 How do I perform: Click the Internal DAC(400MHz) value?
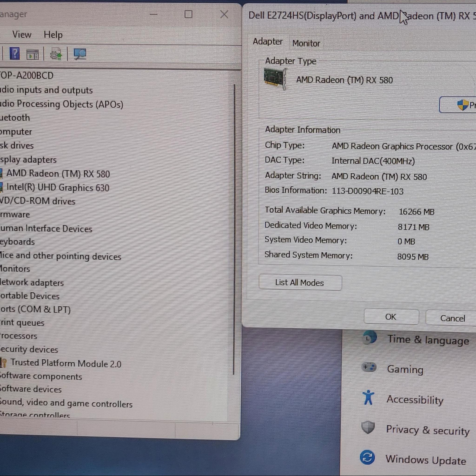[x=373, y=161]
